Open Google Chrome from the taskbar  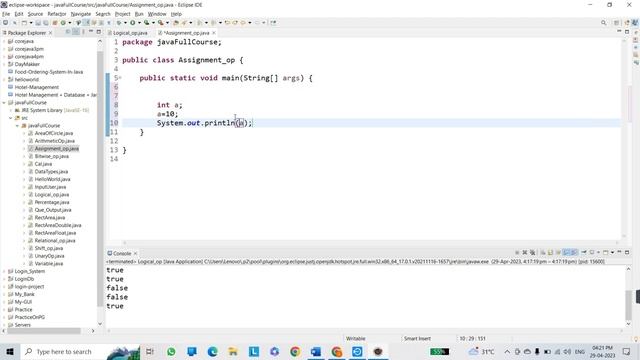pos(295,351)
